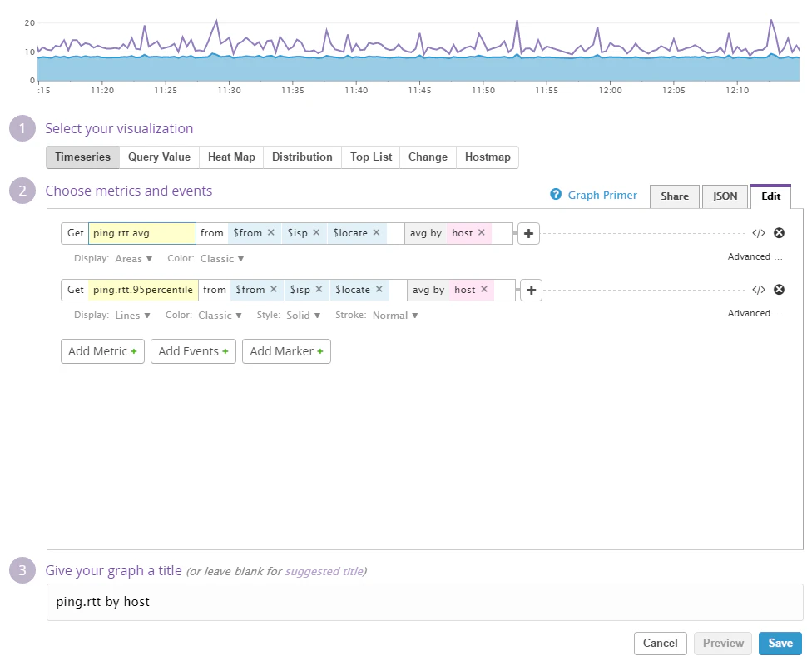Screen dimensions: 812x661
Task: Click the suggested title link
Action: (x=323, y=571)
